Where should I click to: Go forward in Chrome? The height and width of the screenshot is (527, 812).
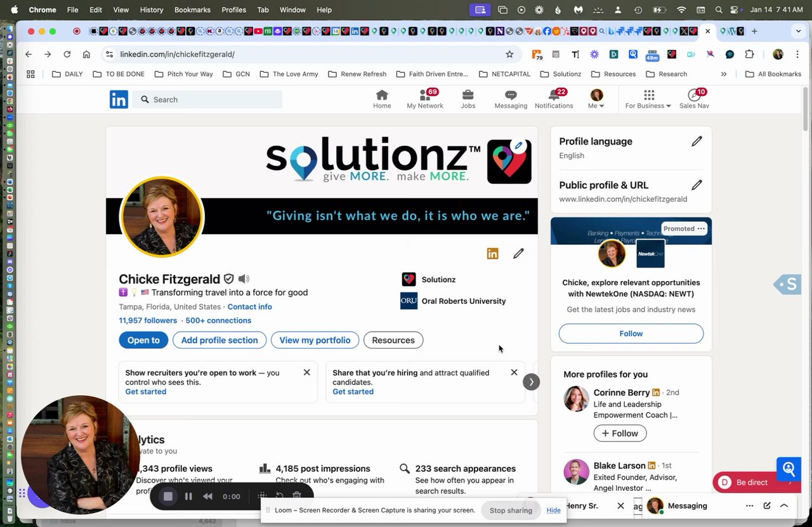click(48, 55)
